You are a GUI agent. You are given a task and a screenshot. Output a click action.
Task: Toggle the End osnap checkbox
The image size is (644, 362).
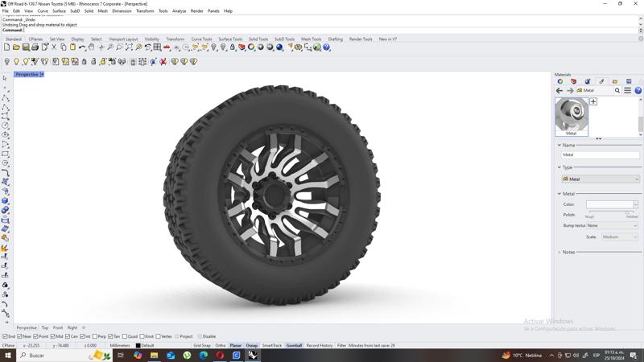coord(6,336)
